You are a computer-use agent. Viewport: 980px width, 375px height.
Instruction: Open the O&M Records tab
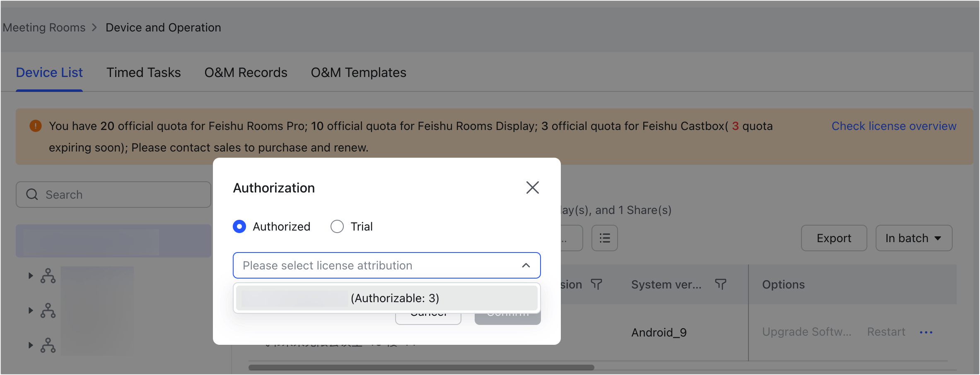coord(245,72)
